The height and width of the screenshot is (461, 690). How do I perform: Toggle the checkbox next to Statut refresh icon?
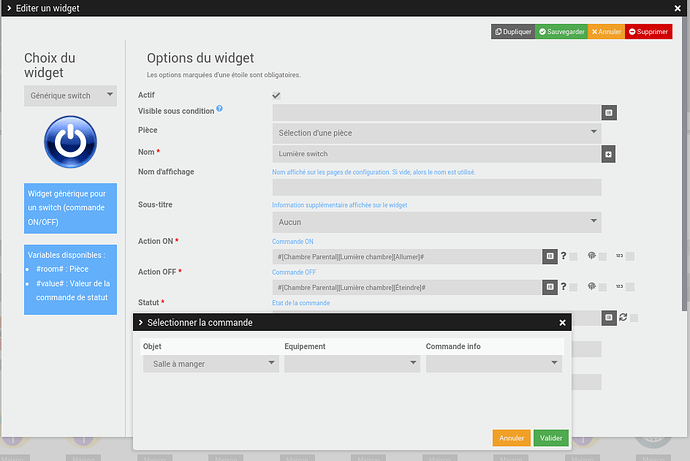point(634,318)
